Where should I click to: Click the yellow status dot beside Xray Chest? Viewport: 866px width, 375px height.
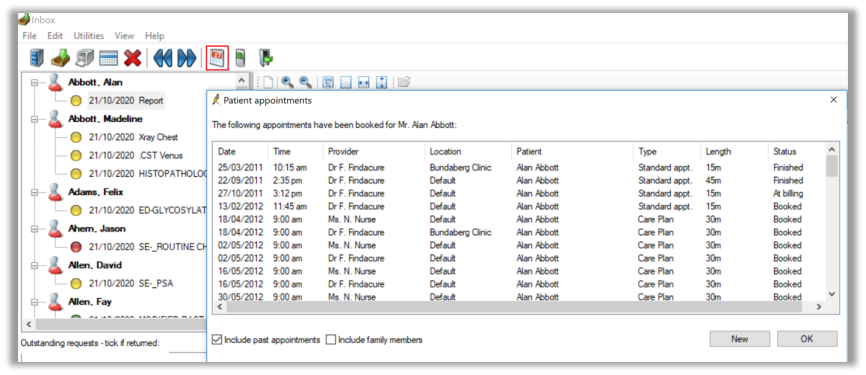pos(76,137)
